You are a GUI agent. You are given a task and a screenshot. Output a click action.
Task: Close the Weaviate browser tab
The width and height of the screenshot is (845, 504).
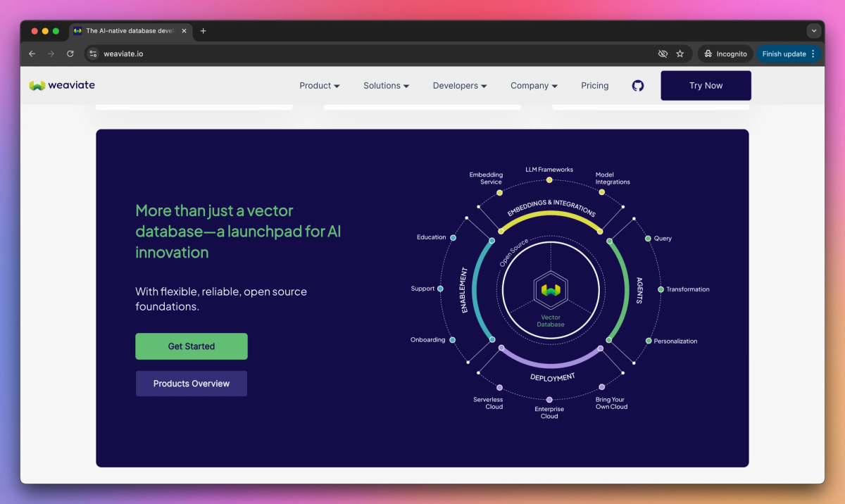[184, 31]
